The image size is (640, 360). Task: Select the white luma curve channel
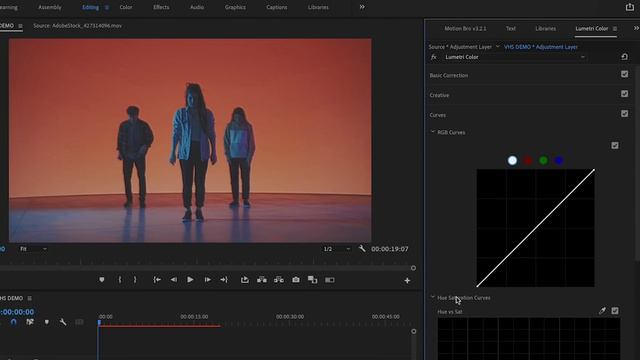(512, 160)
